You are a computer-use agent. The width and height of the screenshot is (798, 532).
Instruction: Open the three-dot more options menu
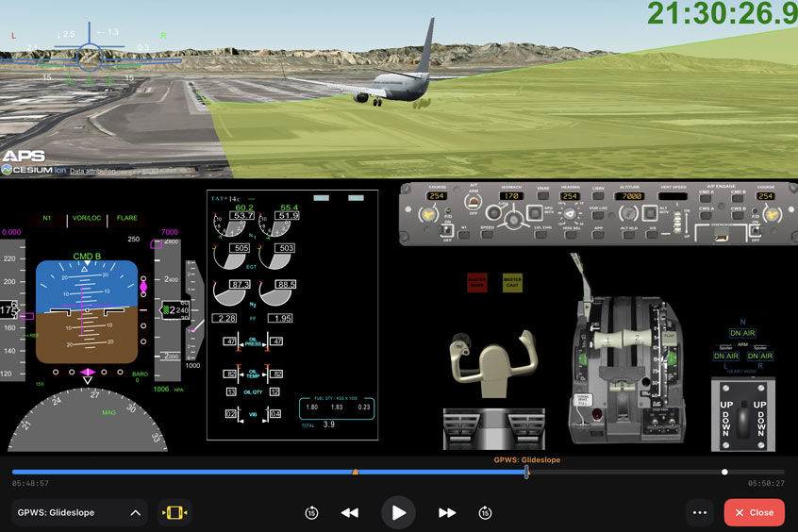(699, 512)
